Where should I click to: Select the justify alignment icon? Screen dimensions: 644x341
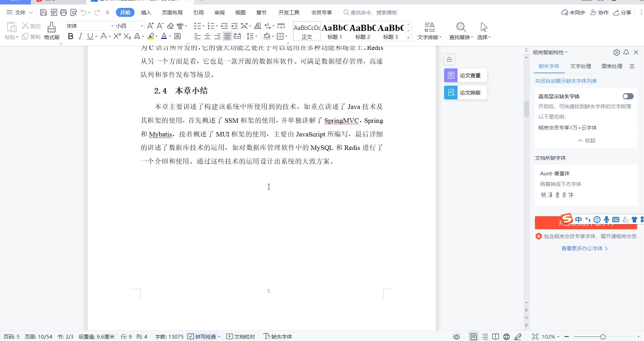[227, 36]
